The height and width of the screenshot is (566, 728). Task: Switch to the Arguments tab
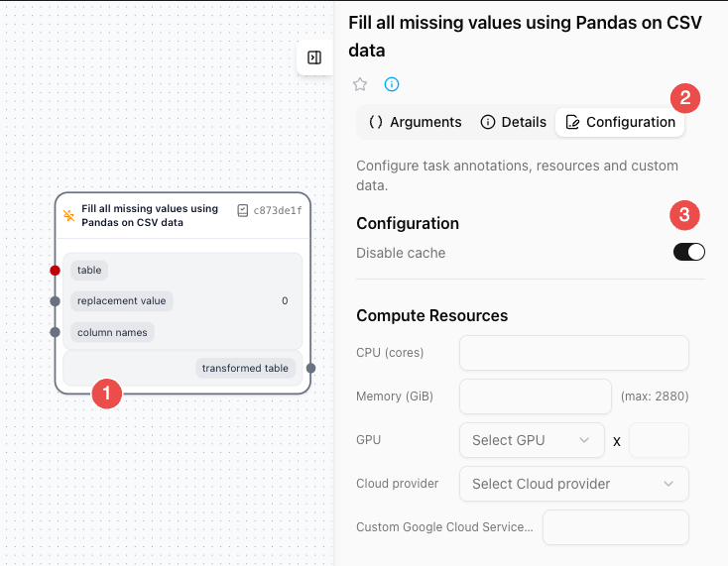pyautogui.click(x=416, y=122)
